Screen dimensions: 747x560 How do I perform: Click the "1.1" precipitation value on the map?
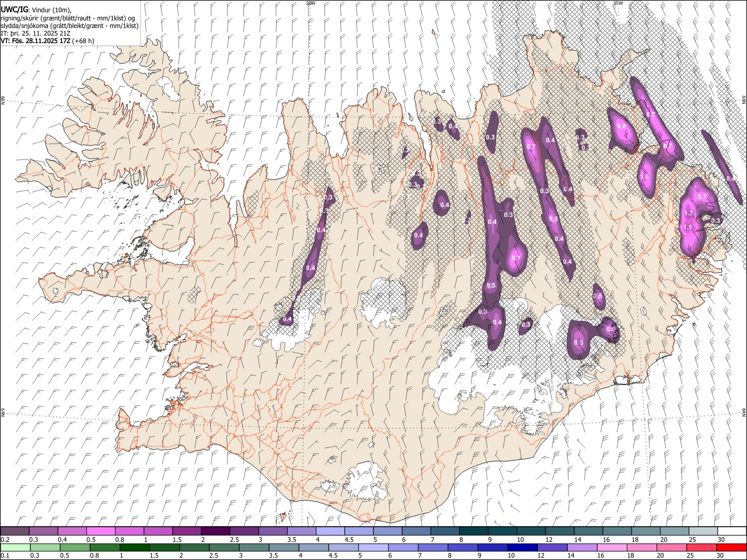687,228
